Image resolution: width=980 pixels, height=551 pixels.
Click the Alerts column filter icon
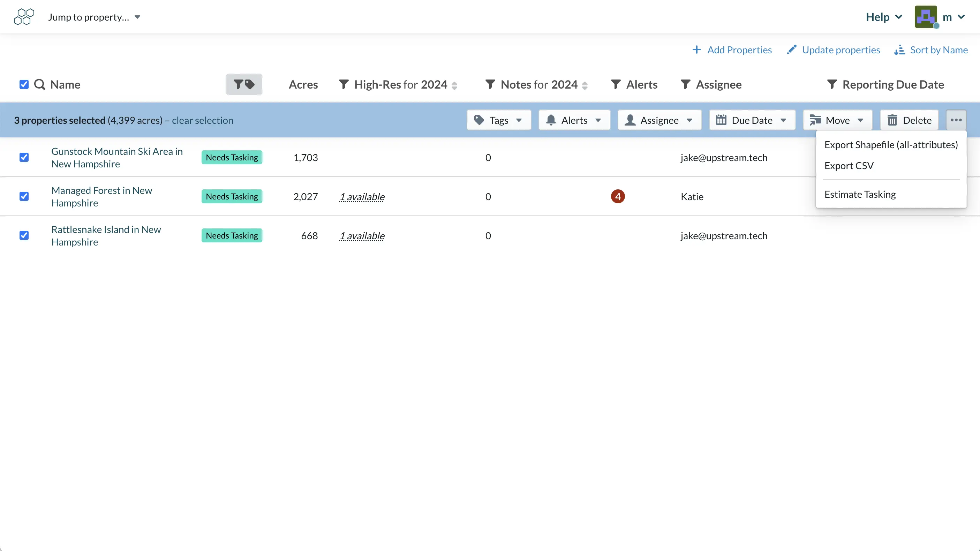click(x=616, y=84)
